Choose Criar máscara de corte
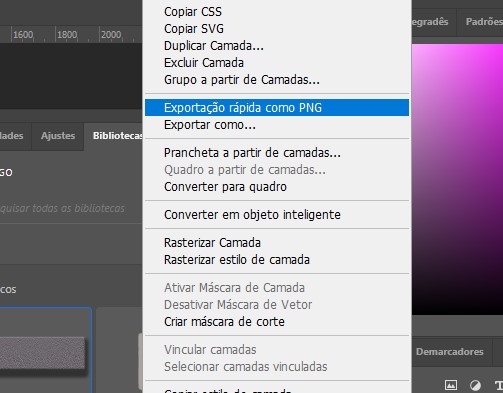The image size is (503, 393). 277,322
